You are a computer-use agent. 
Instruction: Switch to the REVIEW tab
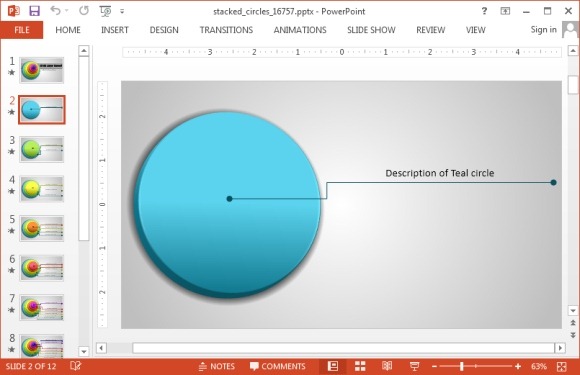(431, 30)
